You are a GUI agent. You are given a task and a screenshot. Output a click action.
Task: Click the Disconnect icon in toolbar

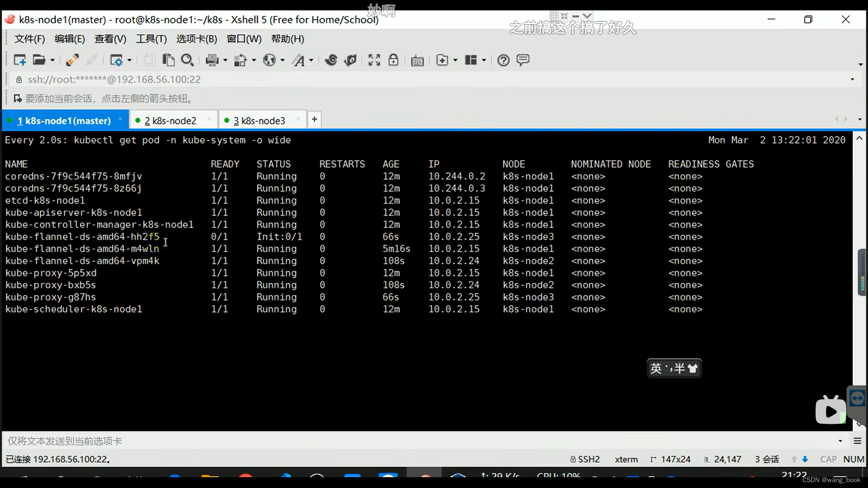pos(72,60)
